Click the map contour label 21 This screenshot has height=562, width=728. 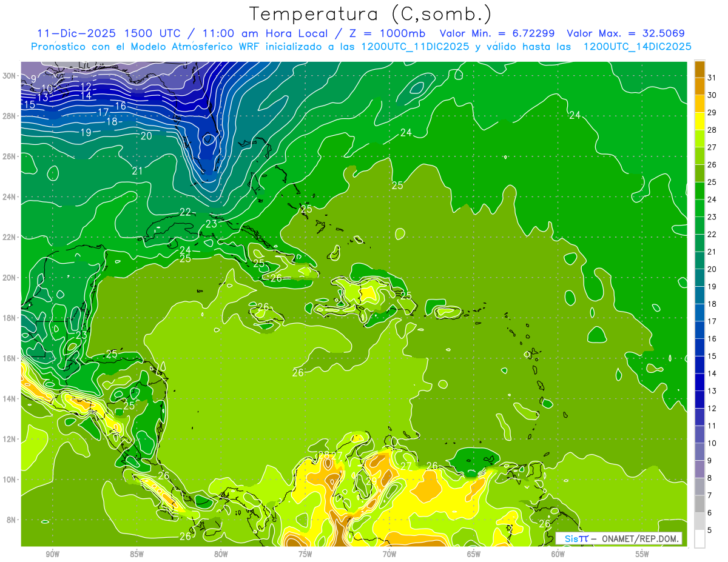[137, 171]
